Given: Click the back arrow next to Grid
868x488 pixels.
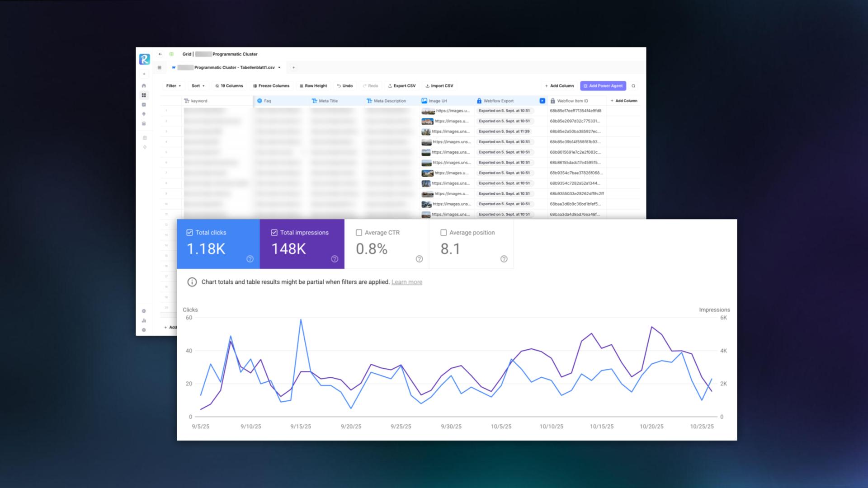Looking at the screenshot, I should tap(160, 54).
